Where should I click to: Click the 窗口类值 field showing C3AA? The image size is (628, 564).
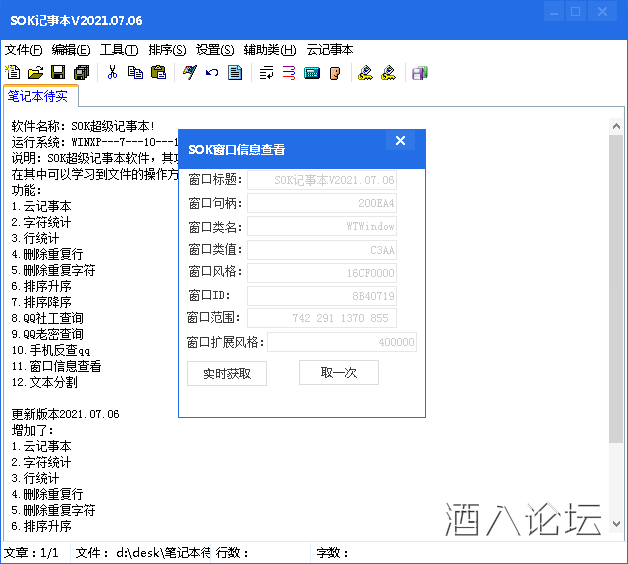pyautogui.click(x=322, y=250)
